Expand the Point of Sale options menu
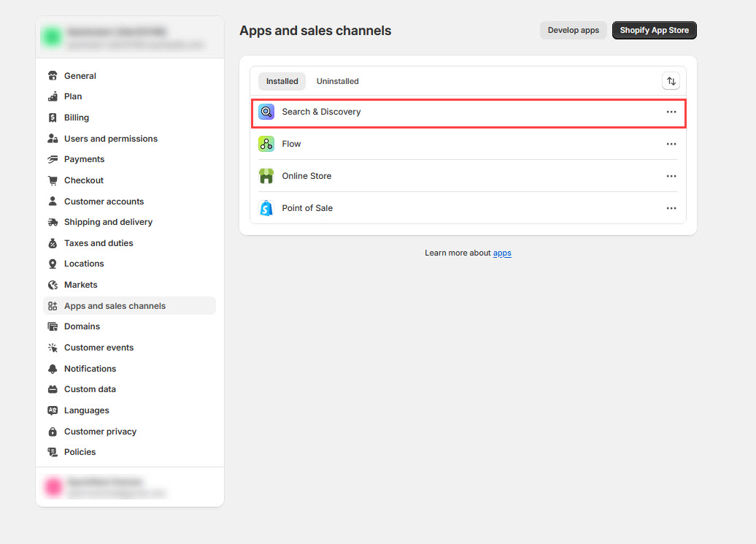 [671, 208]
